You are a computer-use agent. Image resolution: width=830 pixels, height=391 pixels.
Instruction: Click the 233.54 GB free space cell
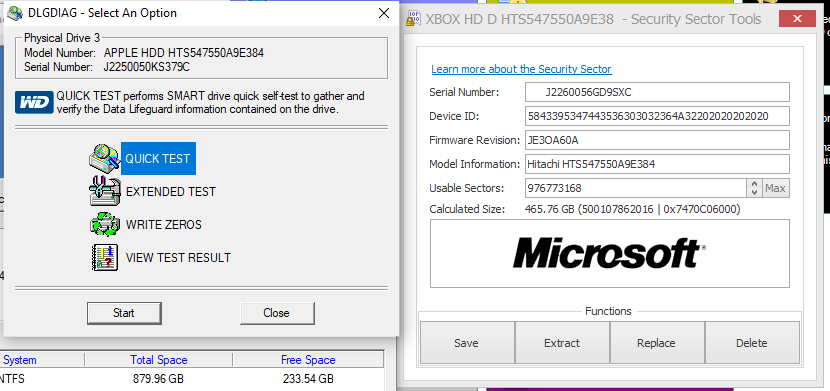[308, 379]
